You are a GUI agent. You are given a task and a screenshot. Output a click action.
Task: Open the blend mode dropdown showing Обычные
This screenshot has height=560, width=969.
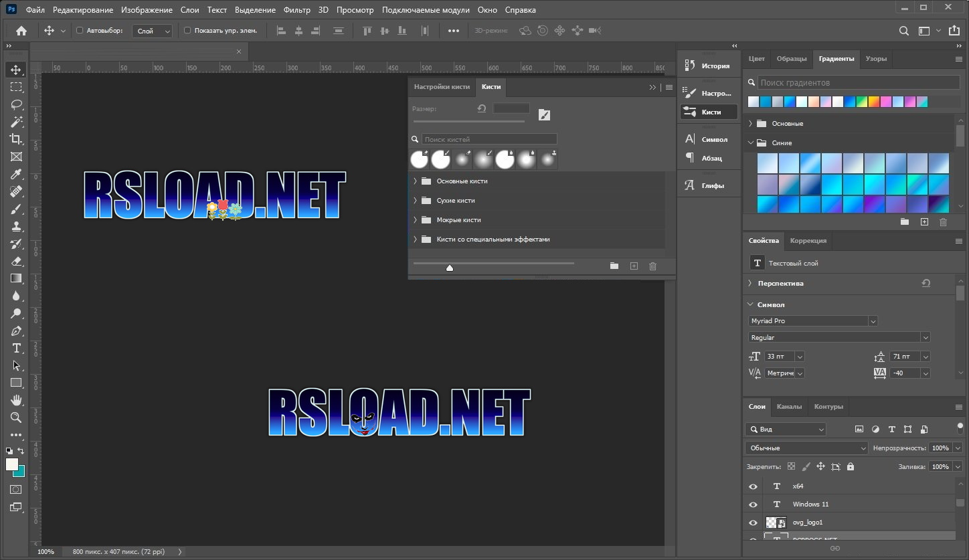click(806, 448)
